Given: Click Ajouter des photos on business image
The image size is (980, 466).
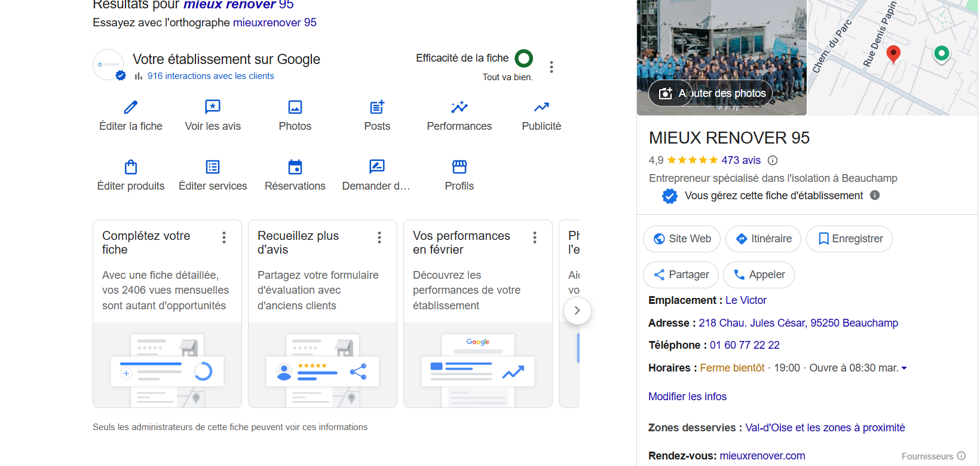Looking at the screenshot, I should (x=712, y=93).
